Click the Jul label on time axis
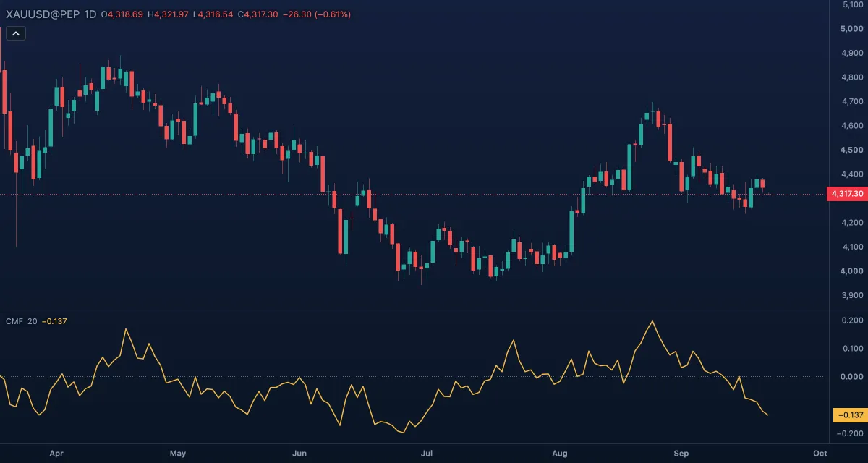 427,454
